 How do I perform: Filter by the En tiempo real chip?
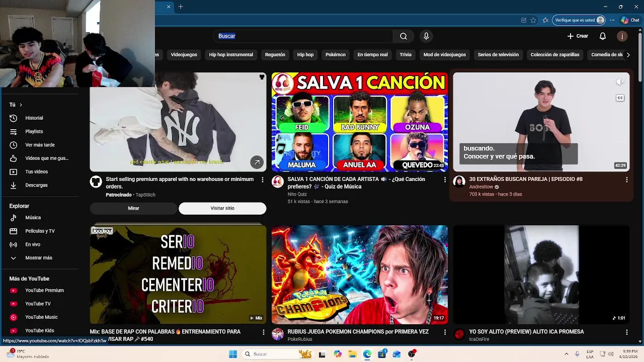[x=372, y=55]
